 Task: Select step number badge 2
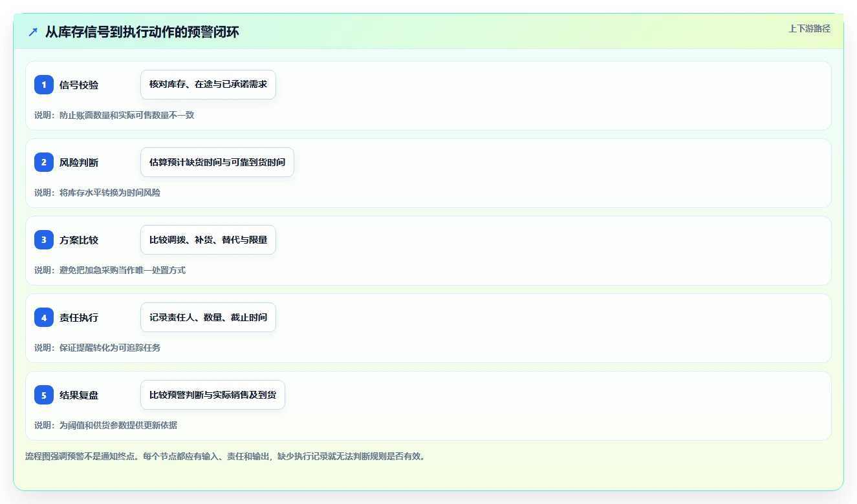(44, 162)
